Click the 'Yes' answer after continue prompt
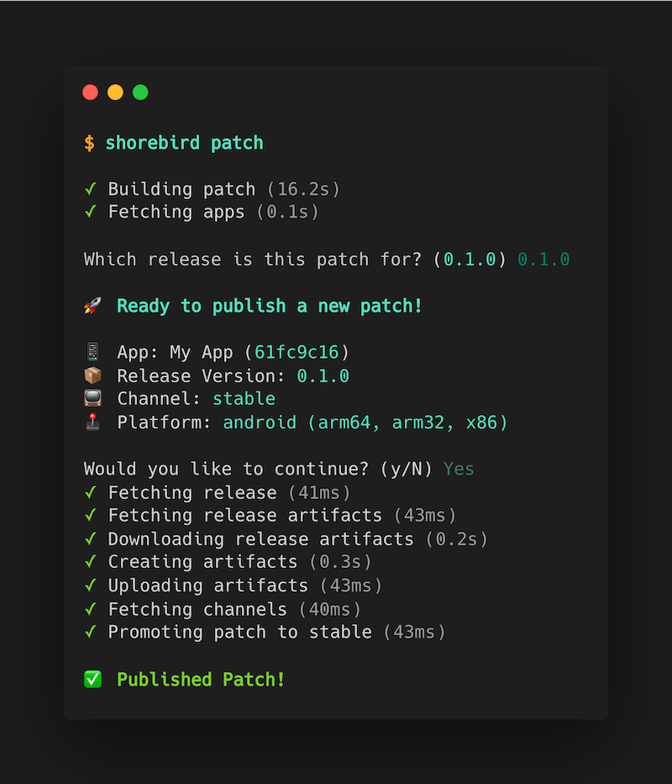The height and width of the screenshot is (784, 672). pos(459,469)
